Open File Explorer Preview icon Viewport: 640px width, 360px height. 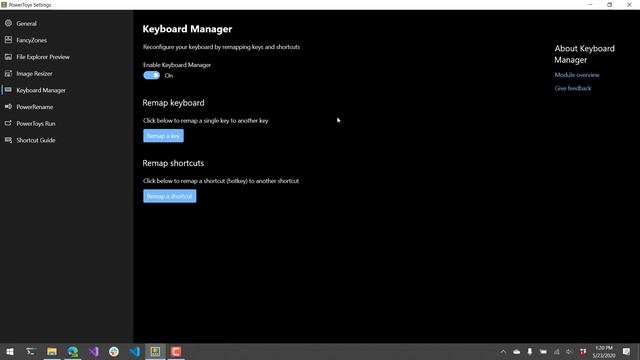[x=8, y=57]
